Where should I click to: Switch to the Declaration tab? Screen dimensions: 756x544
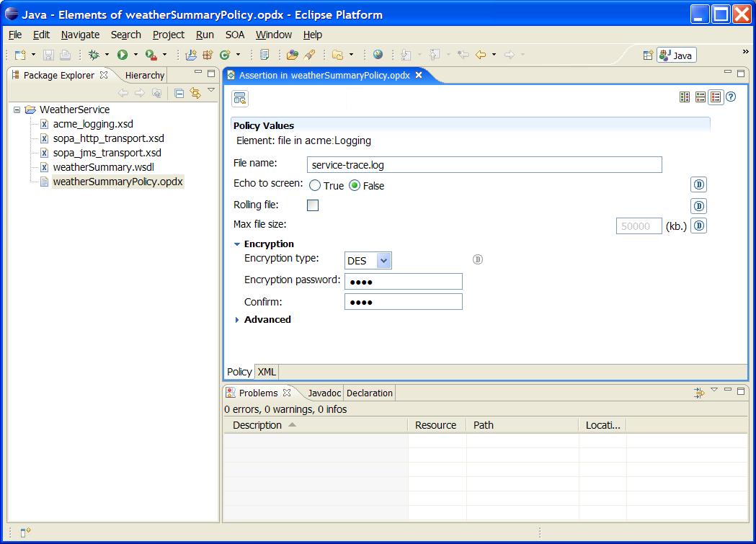[369, 393]
